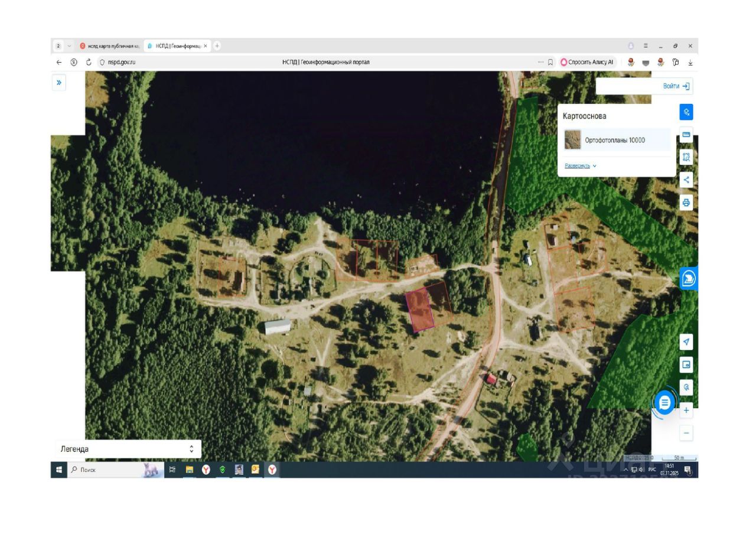The height and width of the screenshot is (534, 756).
Task: Click the geolocation arrow icon
Action: (x=686, y=342)
